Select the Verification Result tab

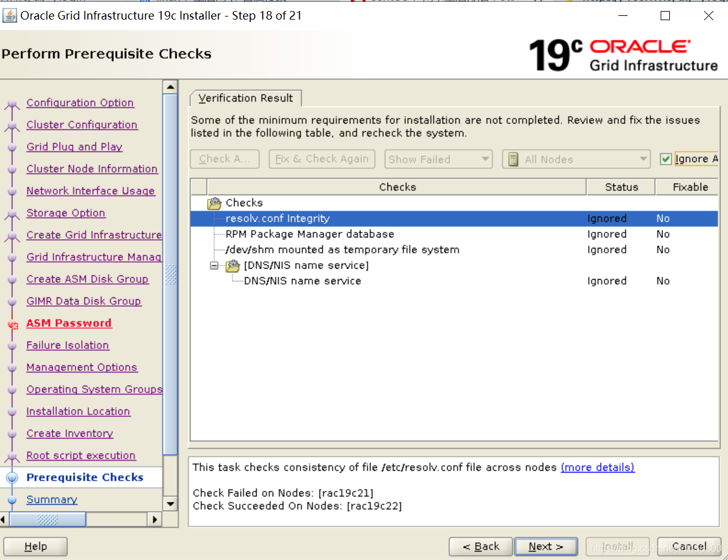[246, 98]
